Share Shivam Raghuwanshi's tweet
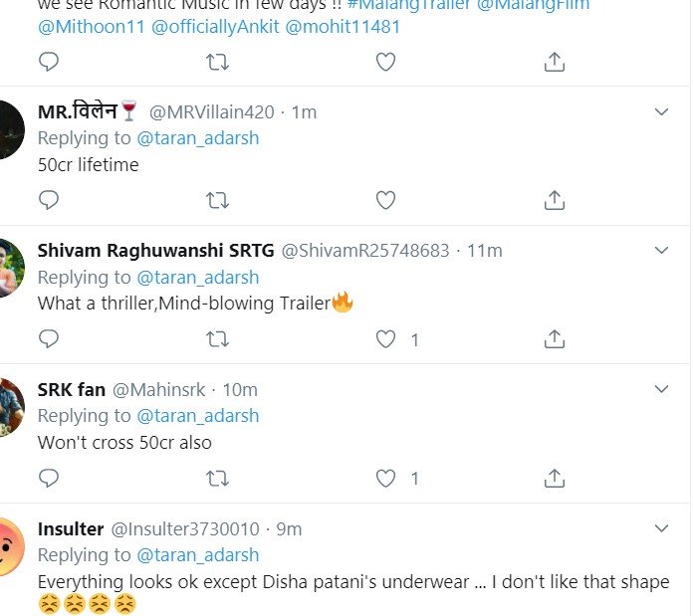 555,339
